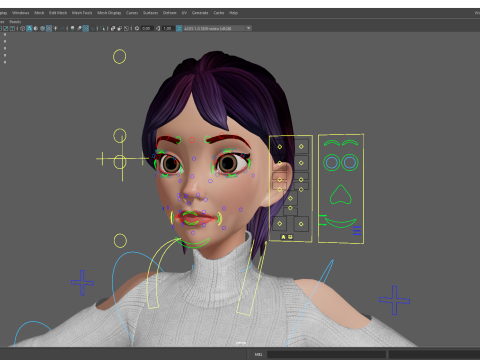Image resolution: width=480 pixels, height=360 pixels.
Task: Open the Mesh Tools menu
Action: (82, 13)
